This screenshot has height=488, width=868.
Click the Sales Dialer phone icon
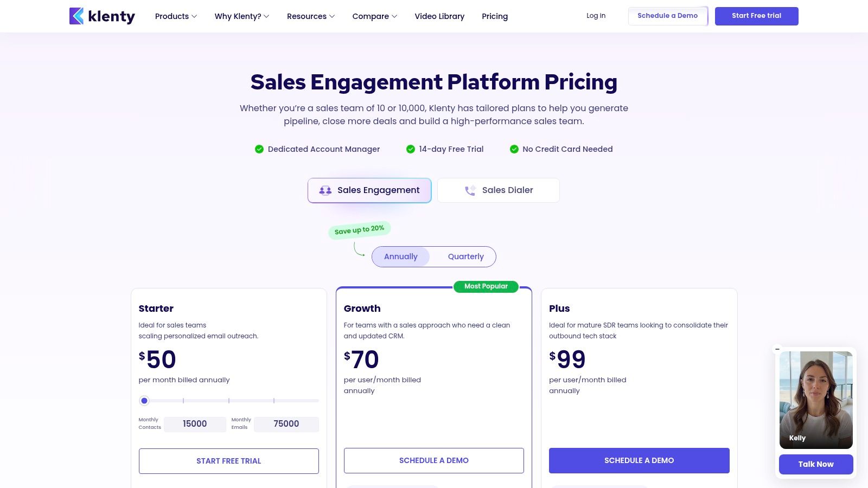(470, 190)
